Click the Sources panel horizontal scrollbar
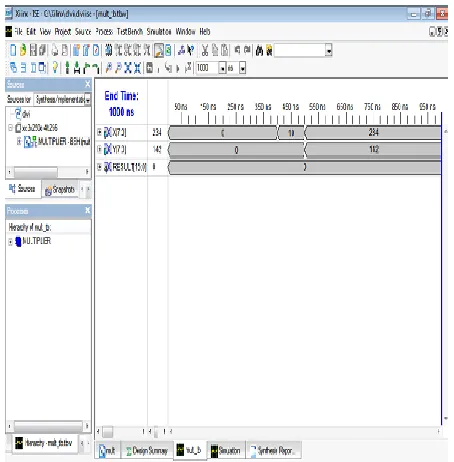 coord(36,172)
